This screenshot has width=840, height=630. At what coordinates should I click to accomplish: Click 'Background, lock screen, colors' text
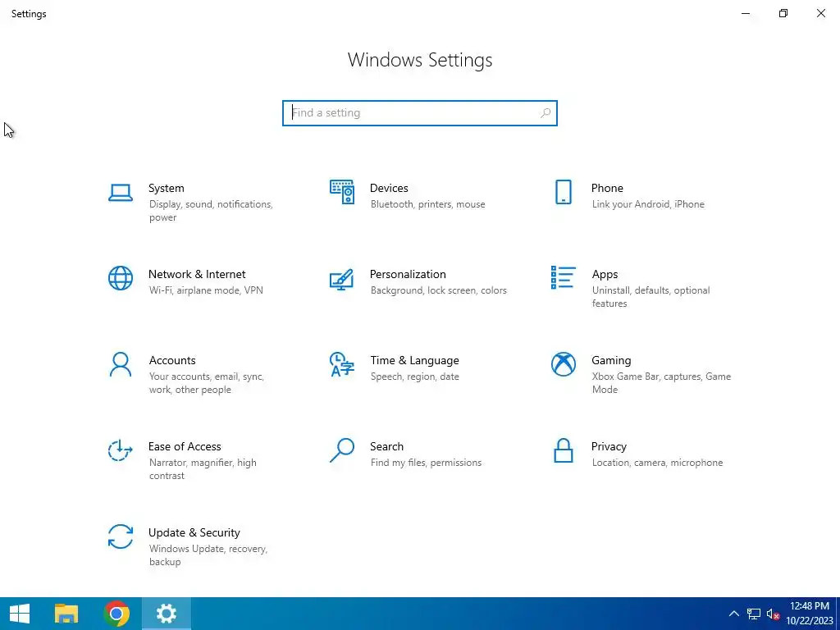438,290
